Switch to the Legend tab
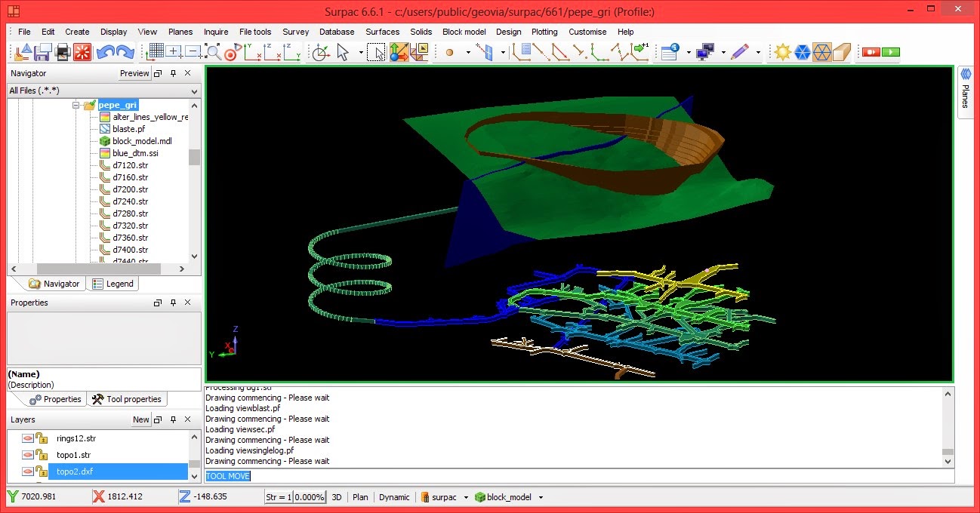Viewport: 980px width, 513px height. [x=113, y=284]
